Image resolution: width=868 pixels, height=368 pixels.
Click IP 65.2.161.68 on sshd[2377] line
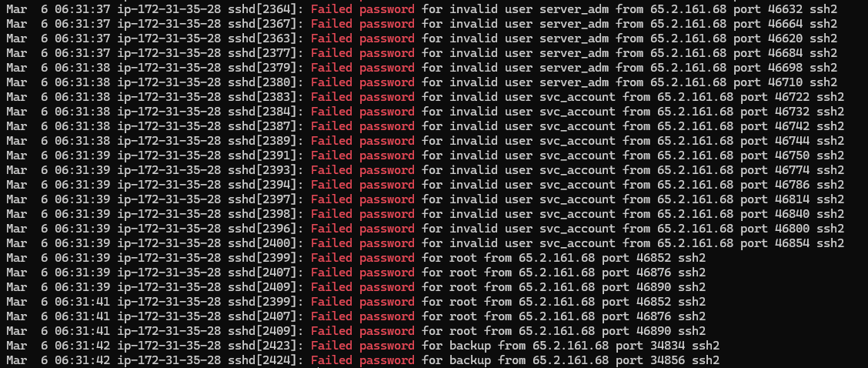tap(688, 53)
